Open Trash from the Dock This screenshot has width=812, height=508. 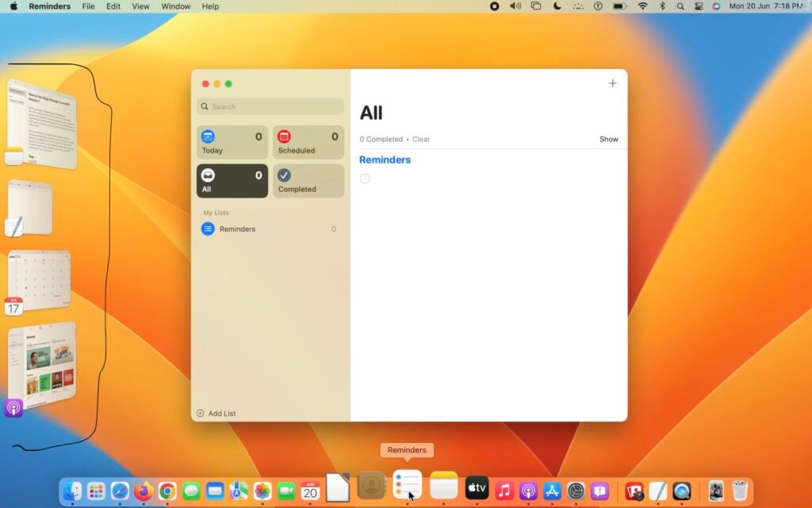740,491
